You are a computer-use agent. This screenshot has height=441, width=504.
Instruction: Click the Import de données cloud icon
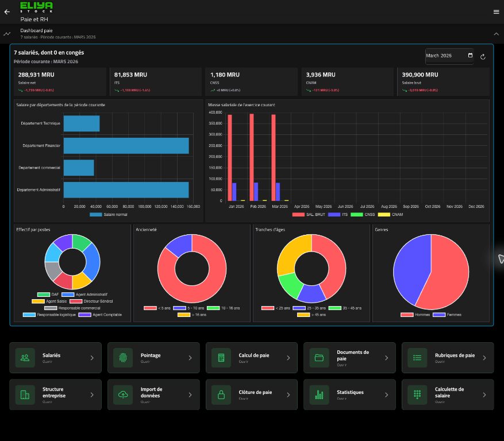tap(123, 394)
